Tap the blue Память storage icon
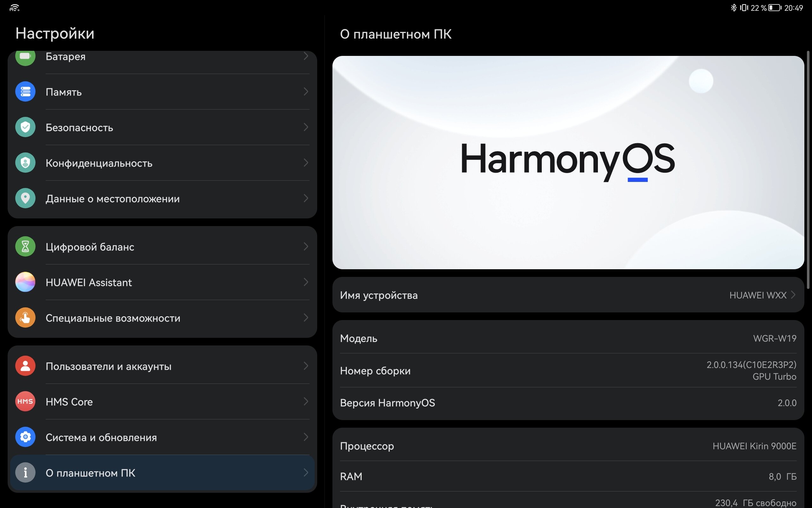This screenshot has width=812, height=508. coord(25,91)
